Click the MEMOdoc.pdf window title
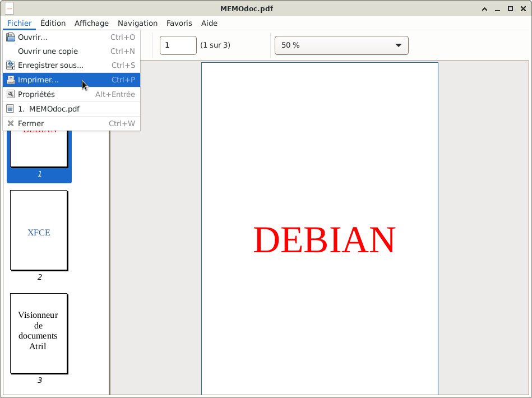Image resolution: width=532 pixels, height=398 pixels. 247,9
